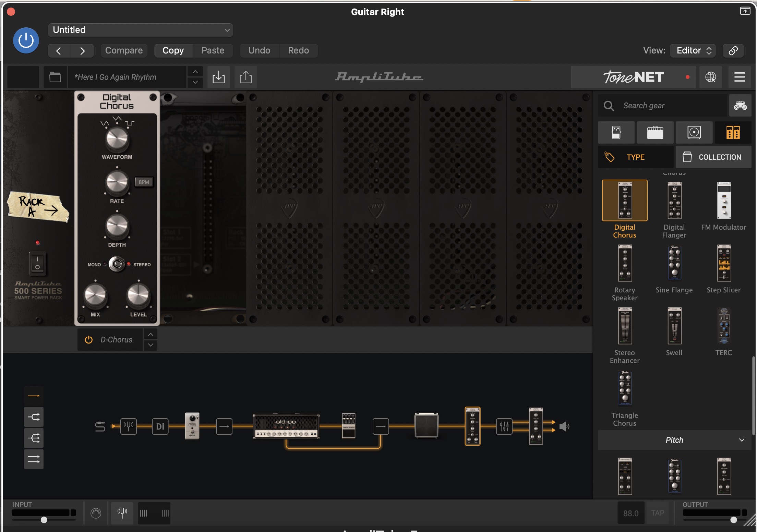The width and height of the screenshot is (757, 532).
Task: Open the View Editor dropdown
Action: tap(693, 51)
